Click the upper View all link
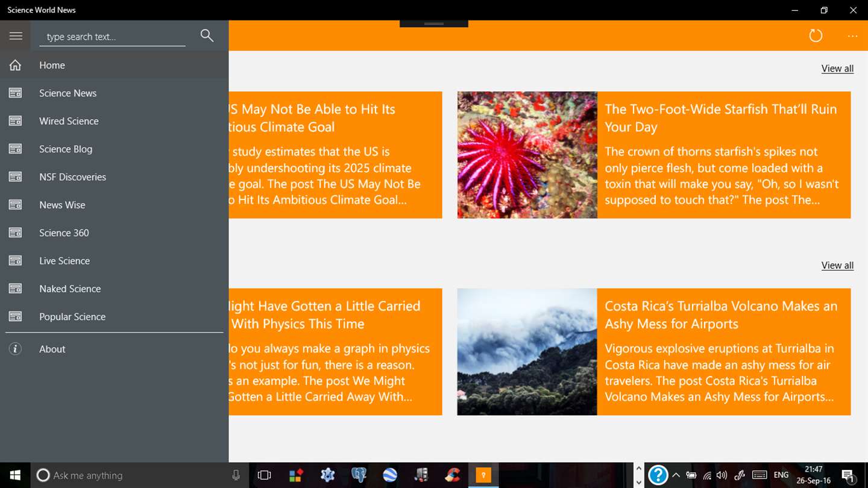The width and height of the screenshot is (868, 488). [837, 69]
